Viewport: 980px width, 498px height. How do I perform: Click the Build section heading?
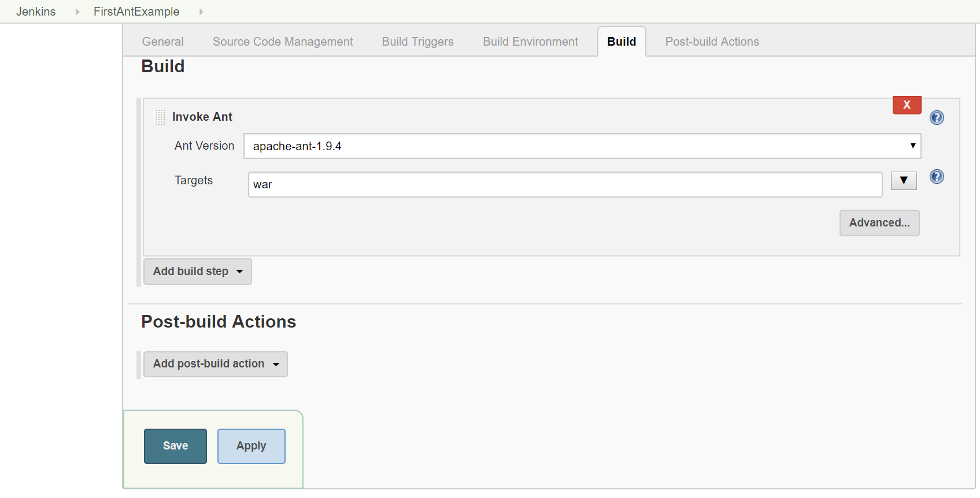(x=163, y=66)
